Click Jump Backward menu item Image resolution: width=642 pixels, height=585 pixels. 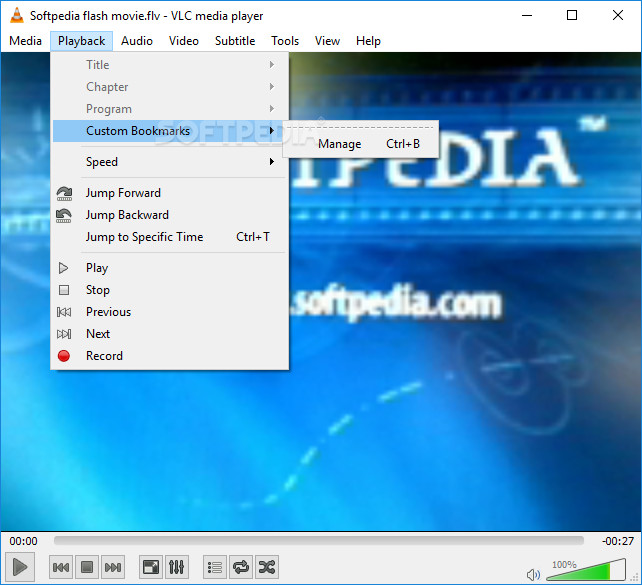[x=169, y=215]
